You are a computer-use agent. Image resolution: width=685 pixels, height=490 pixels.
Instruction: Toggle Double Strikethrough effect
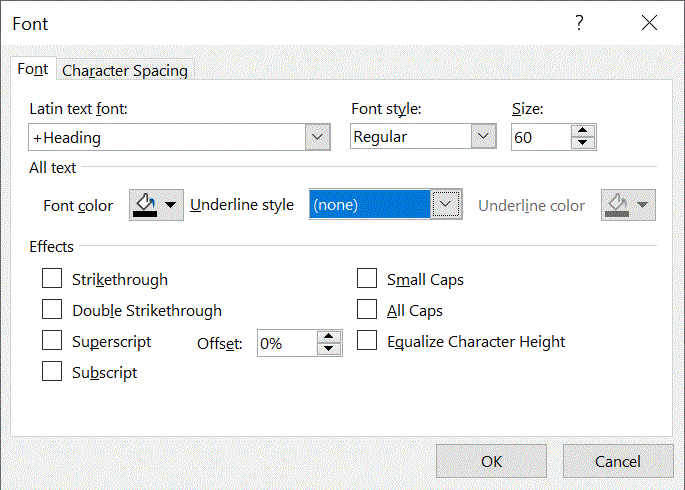[52, 311]
